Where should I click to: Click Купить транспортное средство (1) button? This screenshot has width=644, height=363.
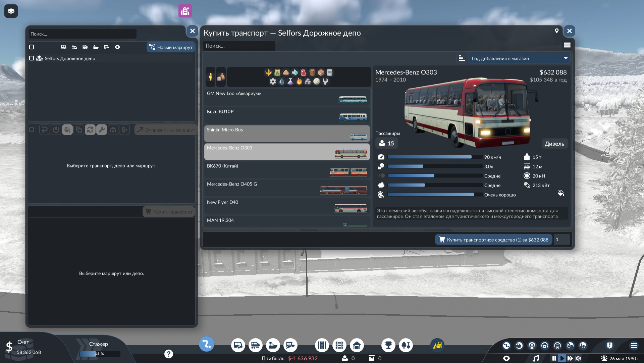[494, 240]
